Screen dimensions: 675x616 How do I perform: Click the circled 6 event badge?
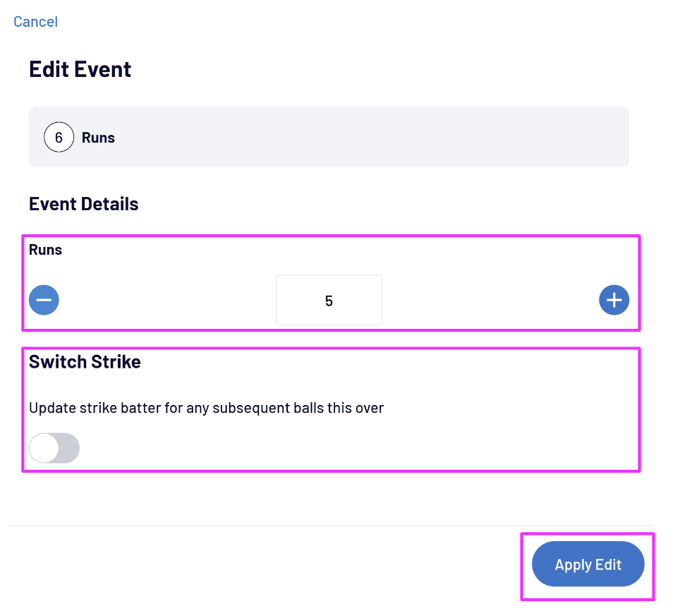coord(59,138)
